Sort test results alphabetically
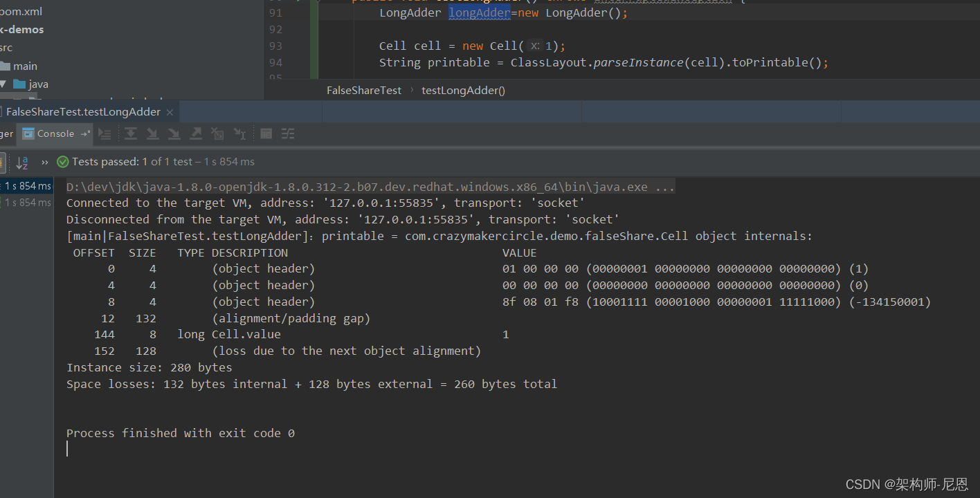Screen dimensions: 980x498 click(x=22, y=162)
